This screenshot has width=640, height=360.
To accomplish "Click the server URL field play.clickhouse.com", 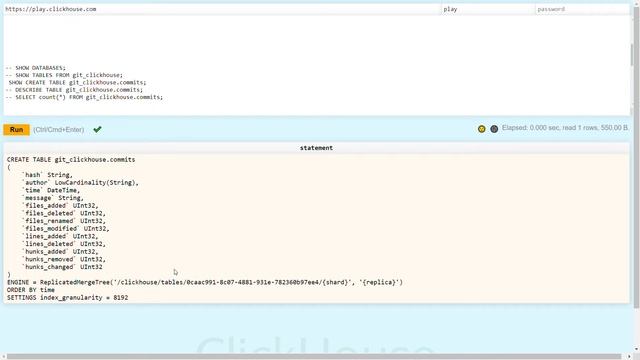I will [222, 9].
